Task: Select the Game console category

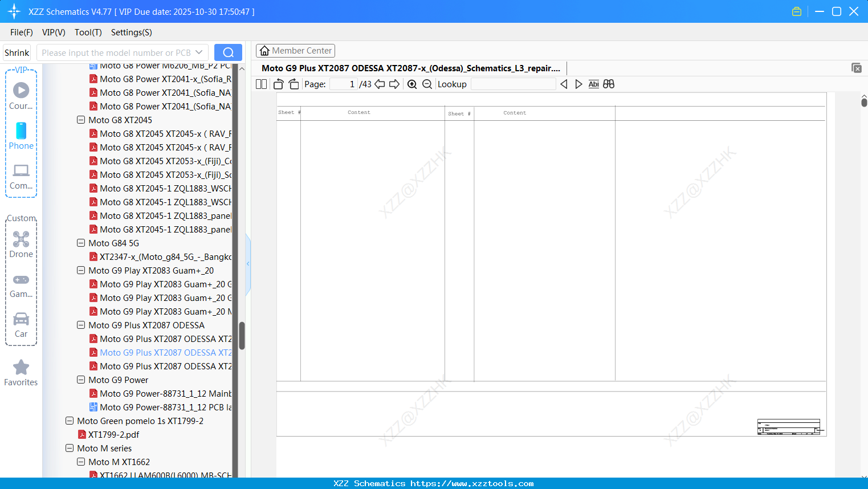Action: coord(21,285)
